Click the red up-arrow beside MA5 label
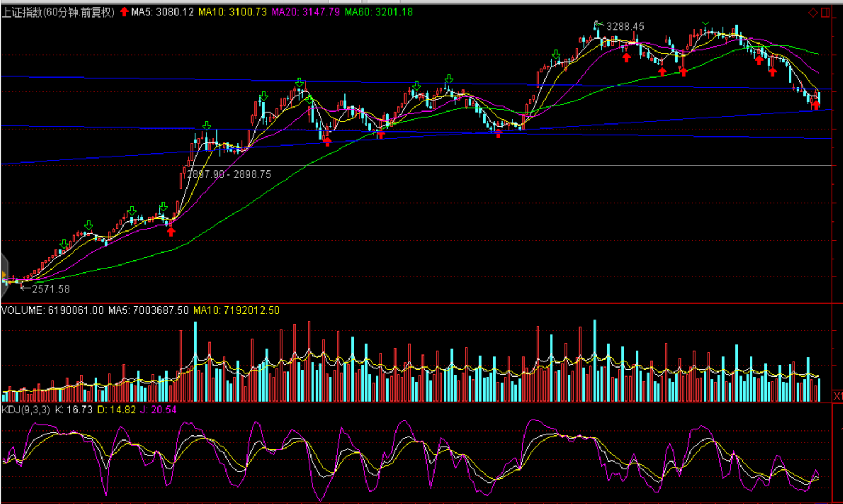Image resolution: width=843 pixels, height=504 pixels. 124,12
